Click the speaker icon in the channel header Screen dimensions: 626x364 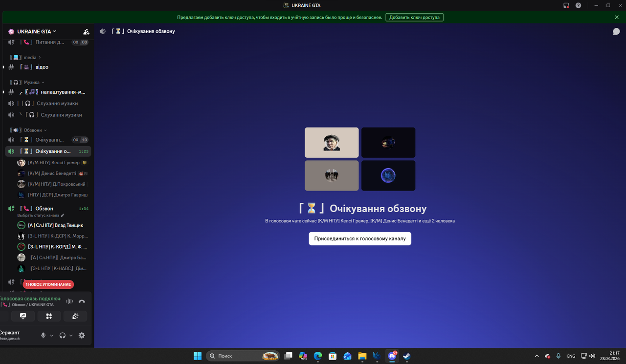[103, 31]
